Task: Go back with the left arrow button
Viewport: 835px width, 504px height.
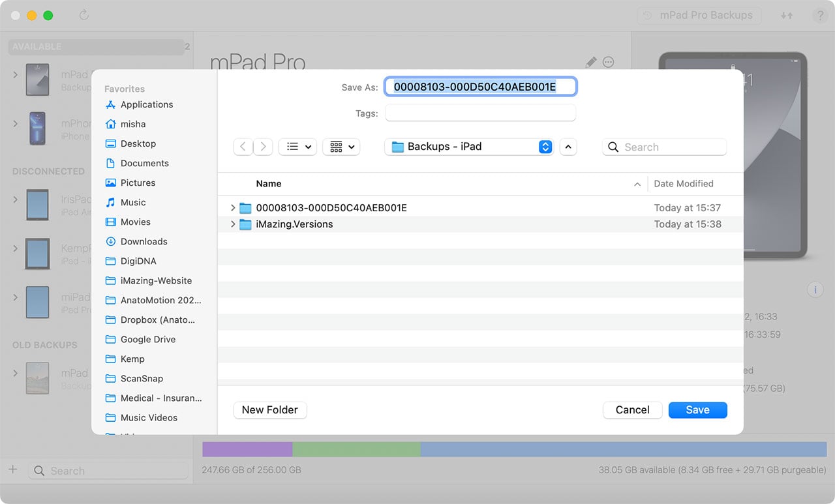Action: 243,147
